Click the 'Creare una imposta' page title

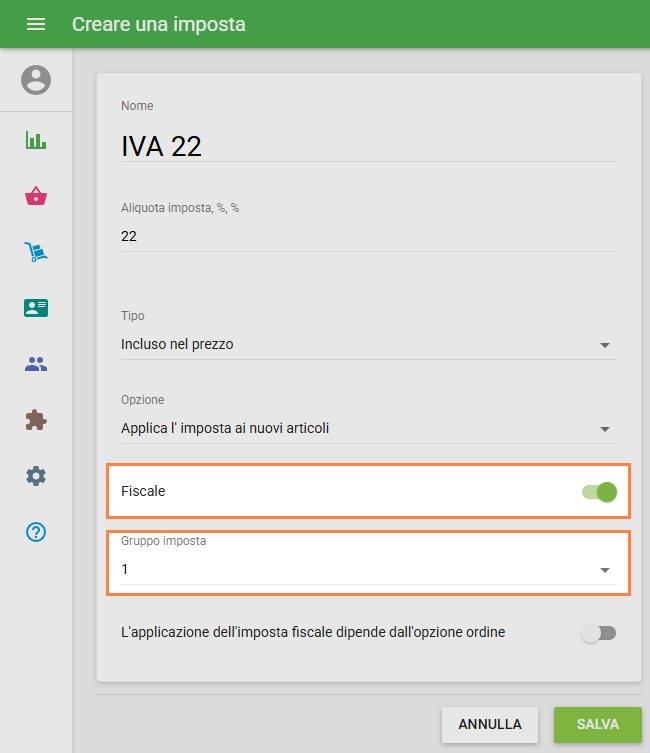point(158,24)
